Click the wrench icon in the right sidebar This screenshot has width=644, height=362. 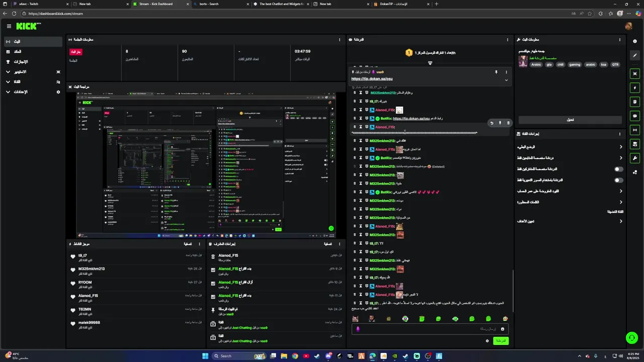click(635, 158)
